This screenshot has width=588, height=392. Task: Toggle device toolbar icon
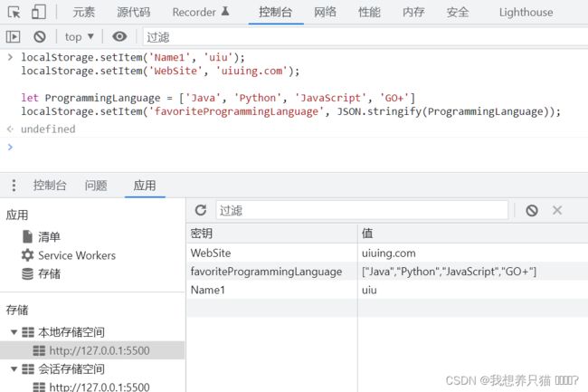coord(39,12)
